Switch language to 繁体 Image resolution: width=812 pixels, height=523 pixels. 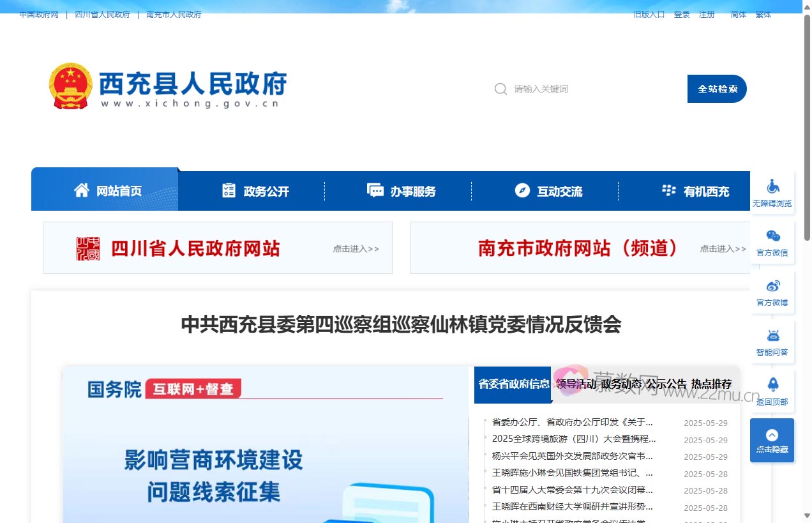point(763,14)
